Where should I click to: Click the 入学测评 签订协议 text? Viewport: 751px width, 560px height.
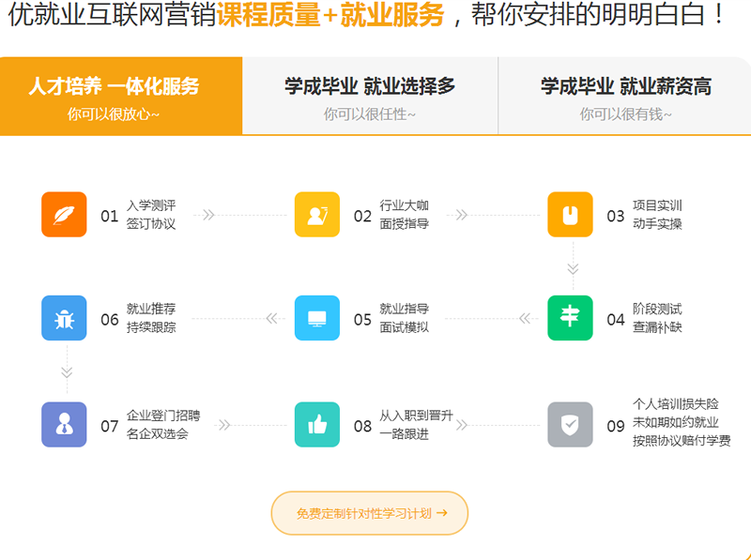151,215
